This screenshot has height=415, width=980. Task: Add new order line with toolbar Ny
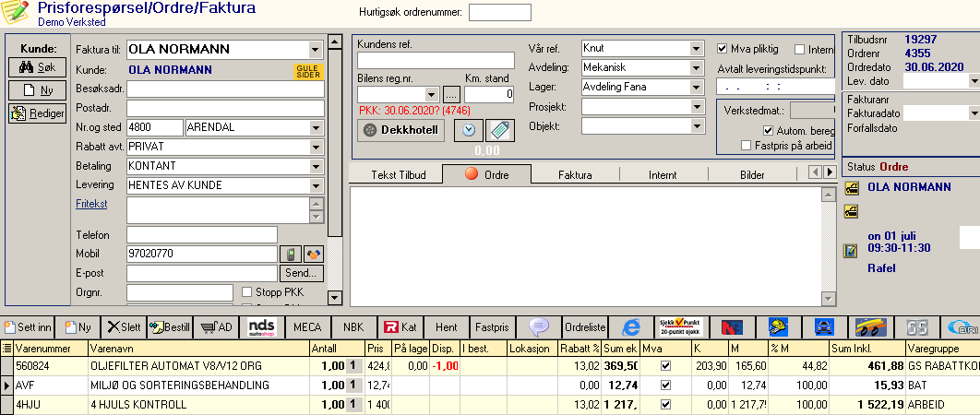[x=78, y=326]
